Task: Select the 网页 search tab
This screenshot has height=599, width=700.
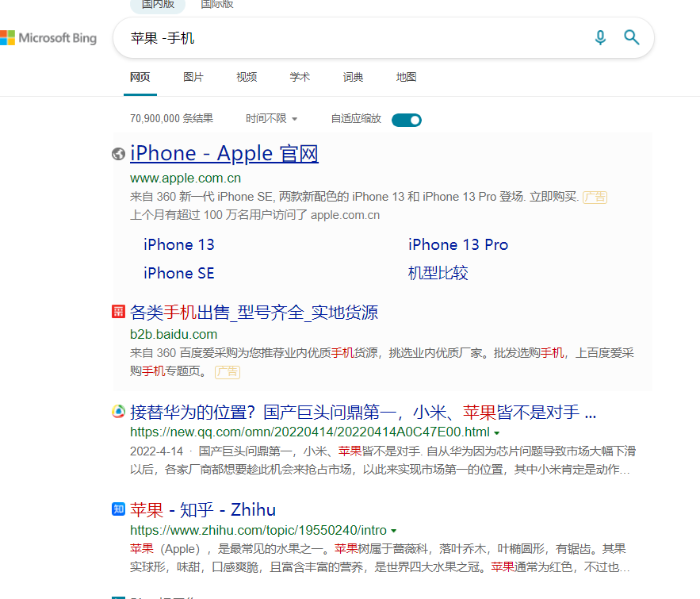Action: tap(140, 77)
